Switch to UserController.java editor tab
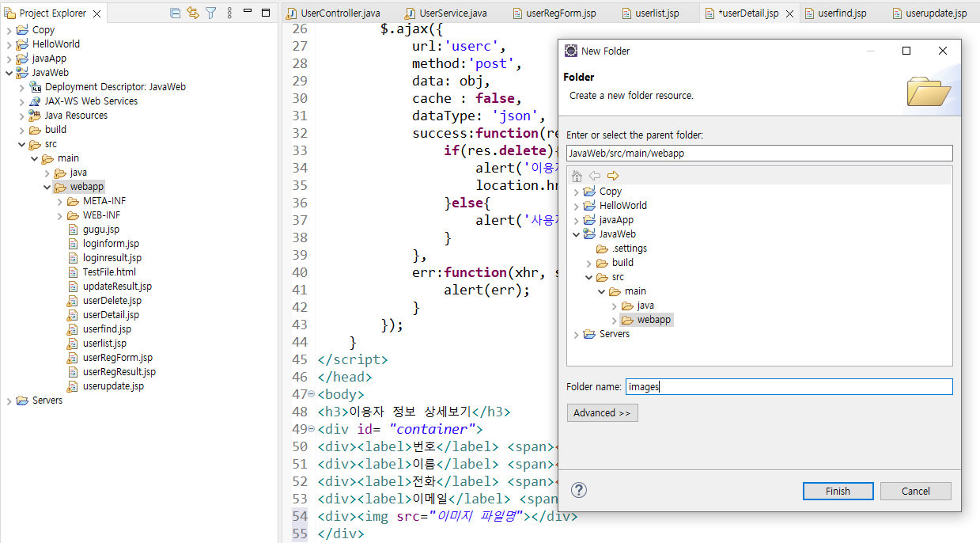The height and width of the screenshot is (543, 980). point(334,13)
